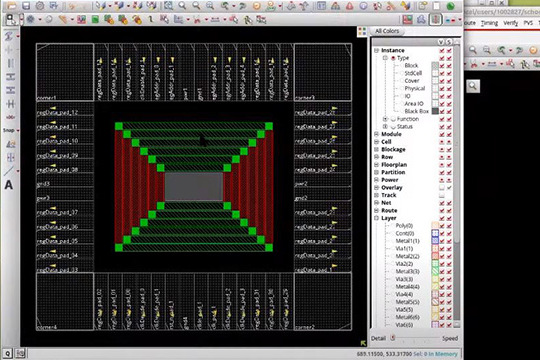This screenshot has height=360, width=540.
Task: Click the Metal2(2) layer color swatch
Action: tap(435, 256)
